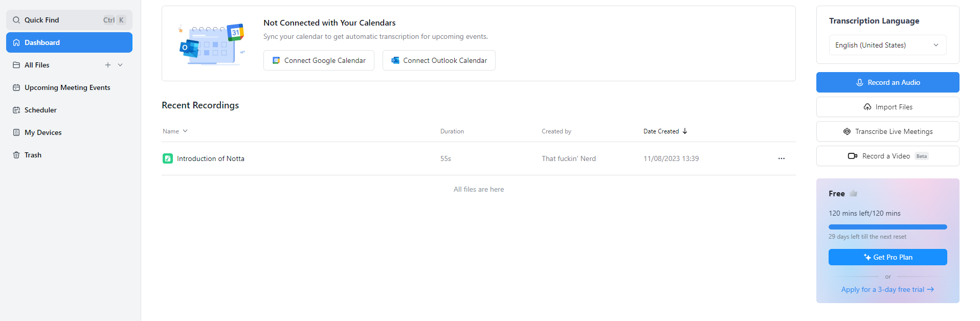Click the Outlook logo icon
The width and height of the screenshot is (980, 321).
pos(395,60)
